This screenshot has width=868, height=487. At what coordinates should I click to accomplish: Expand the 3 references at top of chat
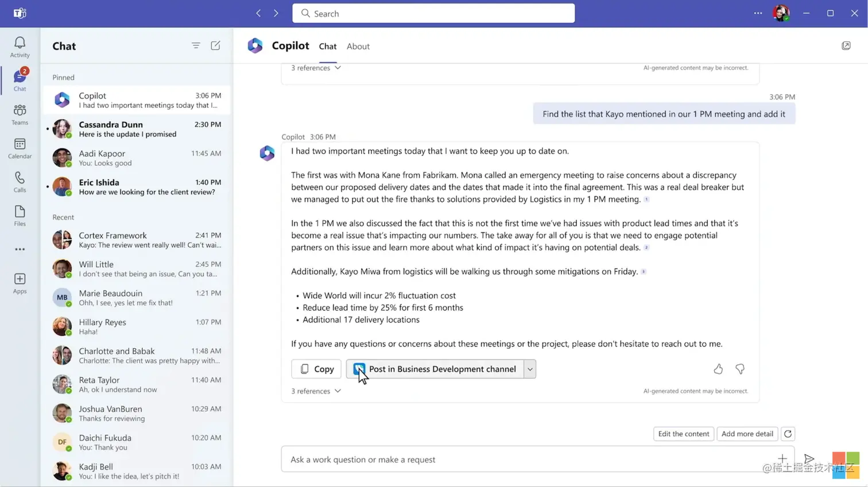(316, 68)
